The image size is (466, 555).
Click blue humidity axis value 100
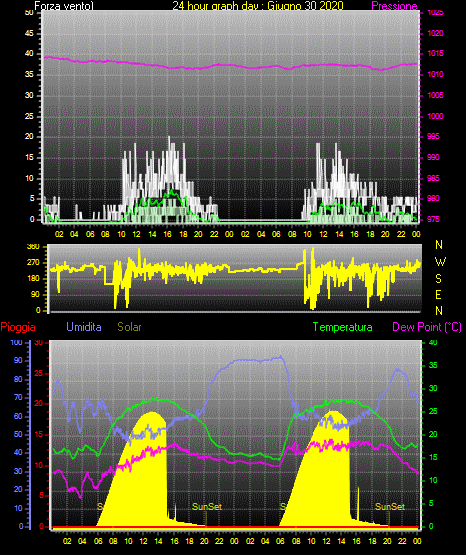17,342
